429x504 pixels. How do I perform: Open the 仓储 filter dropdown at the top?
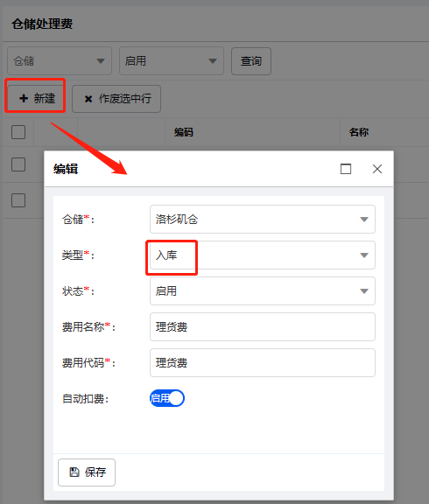[60, 60]
